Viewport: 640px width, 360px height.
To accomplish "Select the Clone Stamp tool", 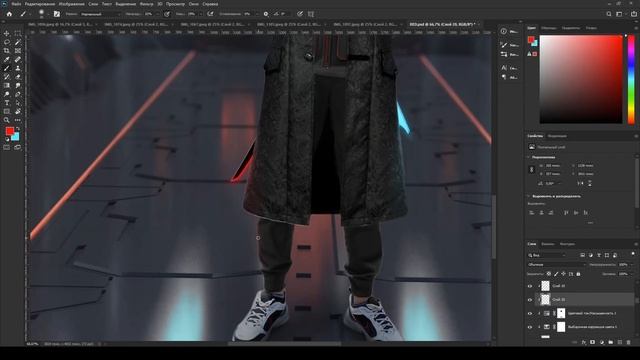I will point(18,68).
